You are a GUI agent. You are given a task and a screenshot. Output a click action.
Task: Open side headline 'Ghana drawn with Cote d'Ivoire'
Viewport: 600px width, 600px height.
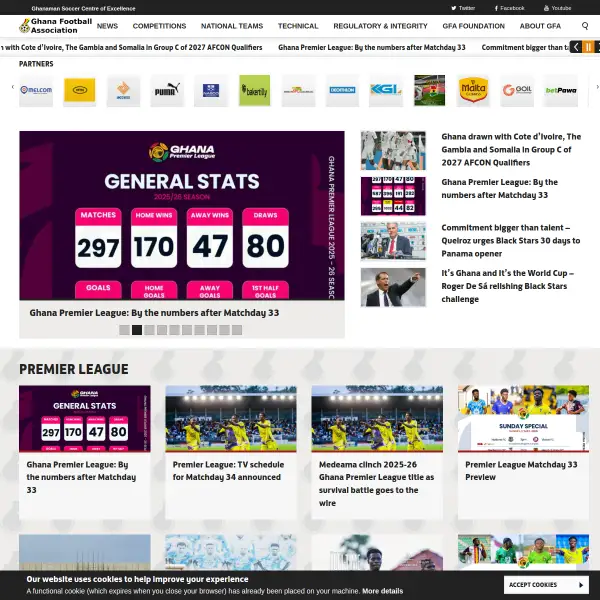pyautogui.click(x=511, y=150)
